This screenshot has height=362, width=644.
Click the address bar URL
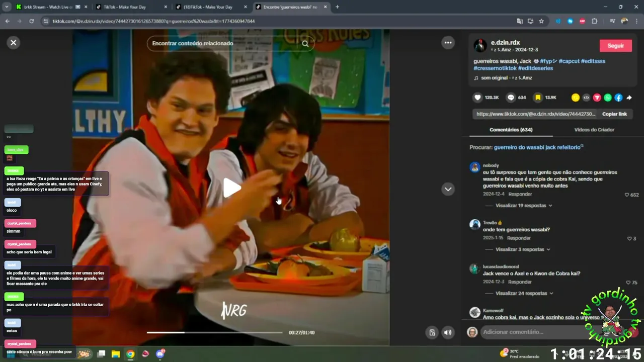point(153,21)
